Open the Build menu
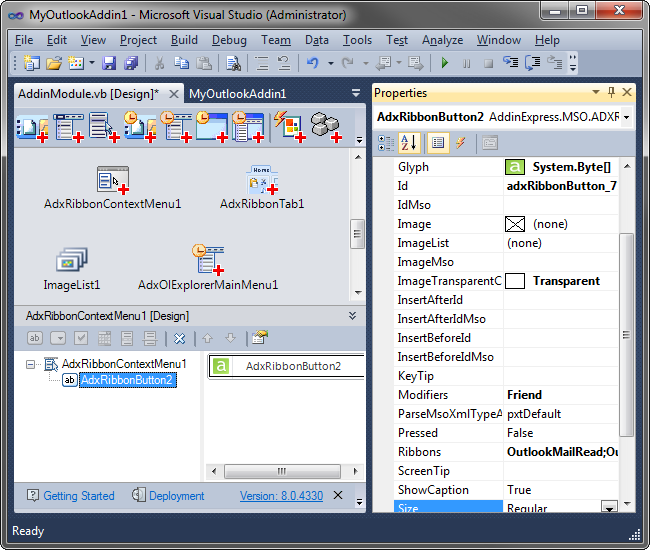 184,40
